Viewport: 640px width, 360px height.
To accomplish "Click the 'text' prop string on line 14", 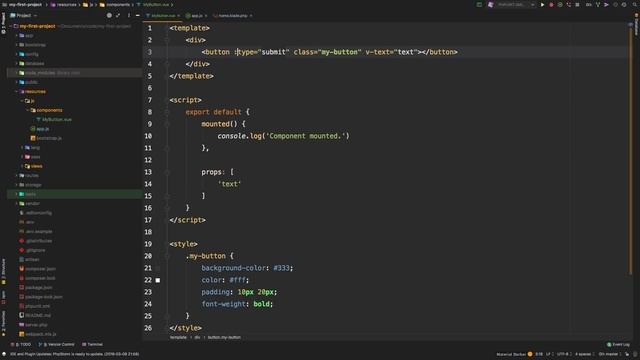I will (x=229, y=184).
